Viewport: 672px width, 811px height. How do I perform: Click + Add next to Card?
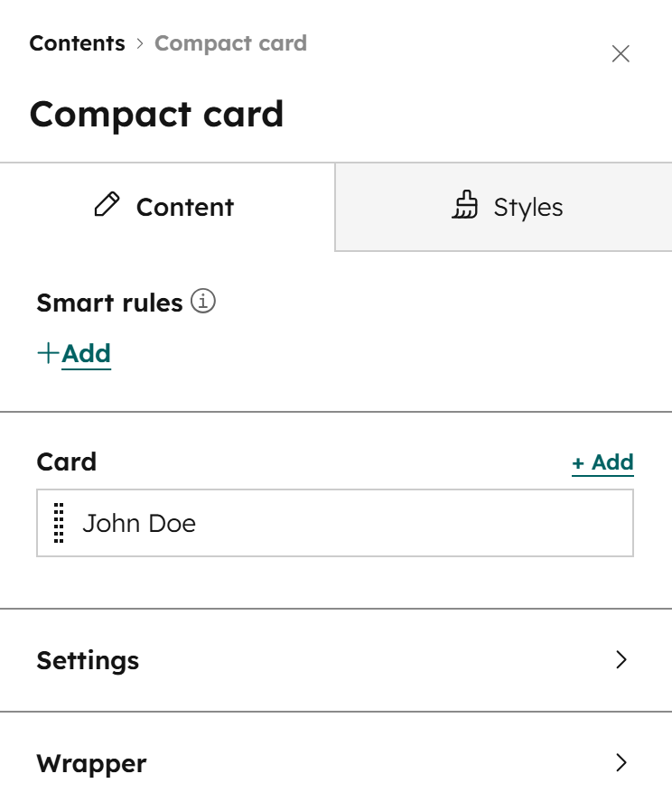point(602,461)
